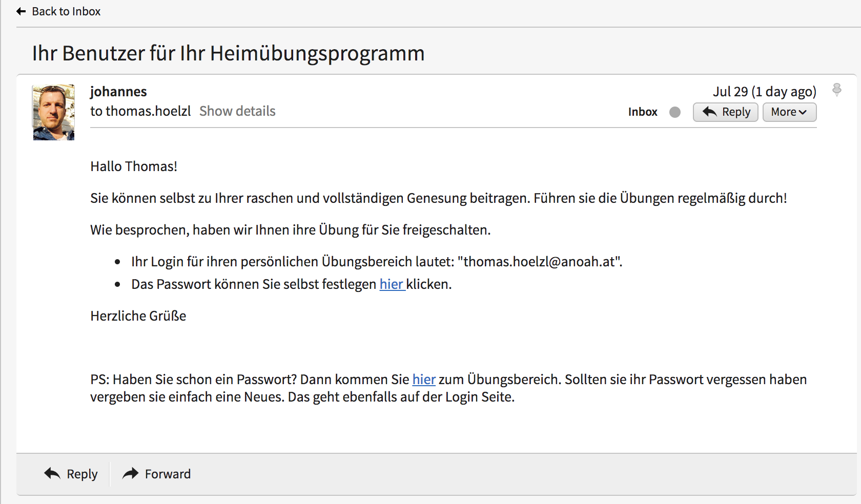Click the bottom Reply arrow icon

(x=52, y=474)
